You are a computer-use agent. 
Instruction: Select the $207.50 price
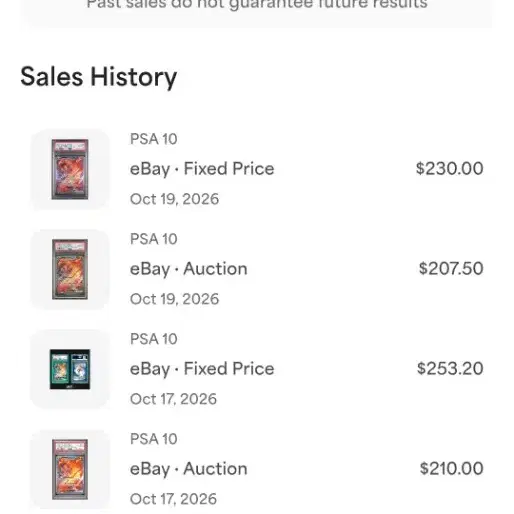point(451,268)
